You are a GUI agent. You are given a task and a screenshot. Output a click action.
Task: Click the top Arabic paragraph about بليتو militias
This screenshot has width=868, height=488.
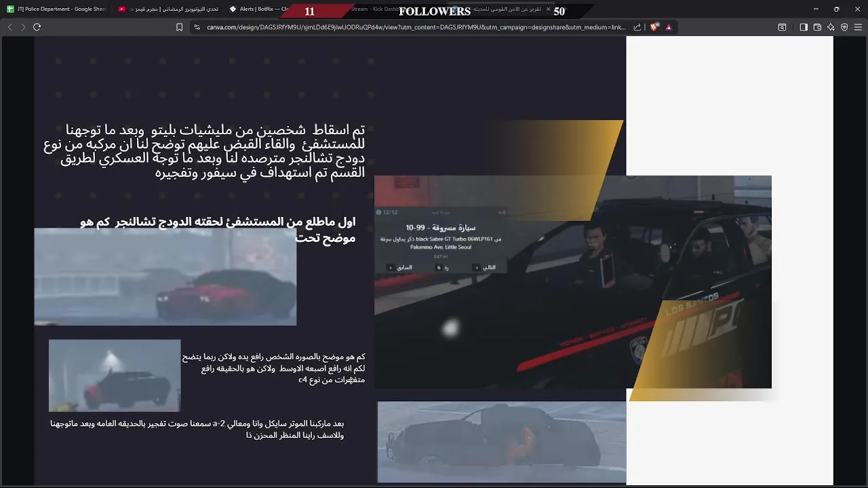pos(204,151)
